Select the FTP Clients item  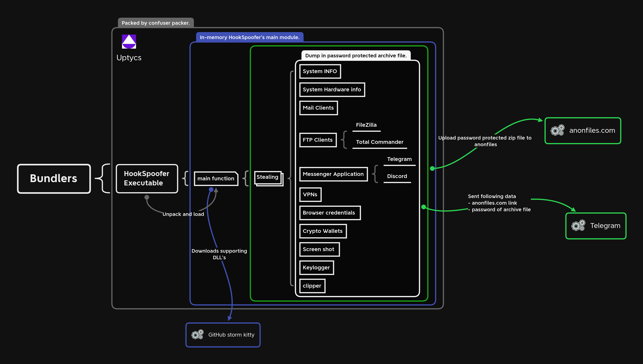[318, 140]
